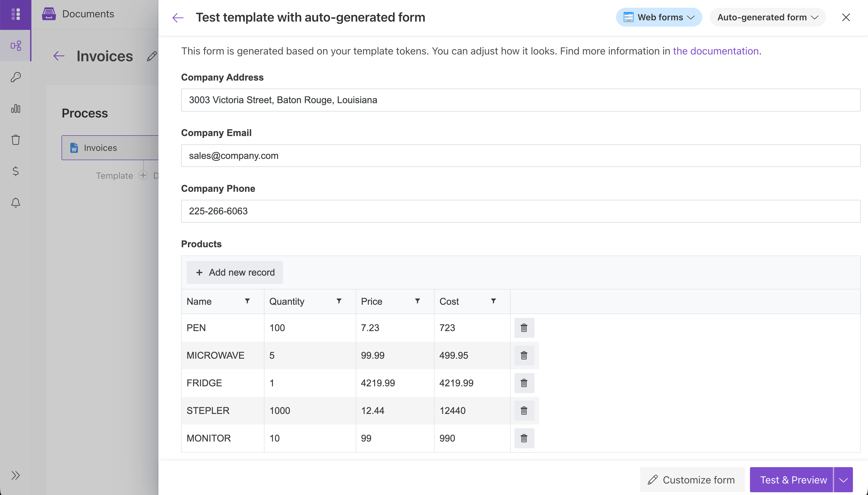The height and width of the screenshot is (495, 868).
Task: Click quantity cell 100 in PEN row
Action: coord(310,328)
